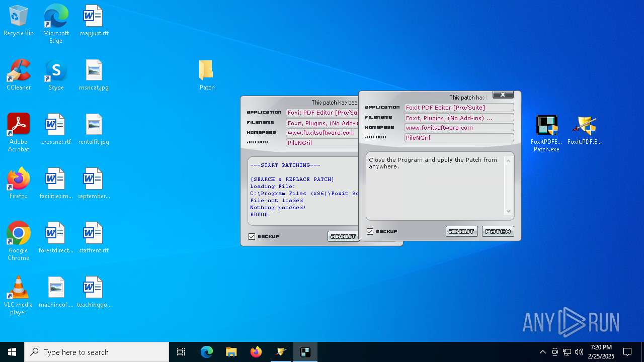
Task: Click the author field in back window
Action: point(322,143)
